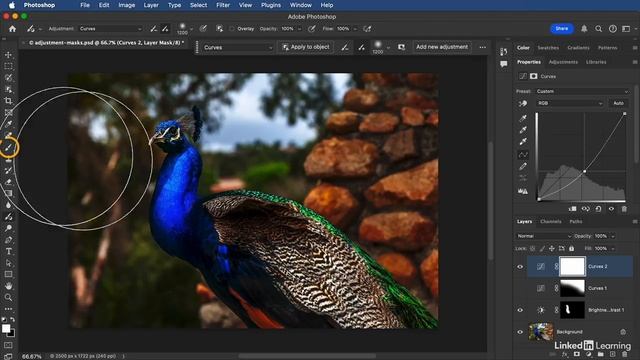This screenshot has width=640, height=360.
Task: Show the Curves 1 layer
Action: coord(520,288)
